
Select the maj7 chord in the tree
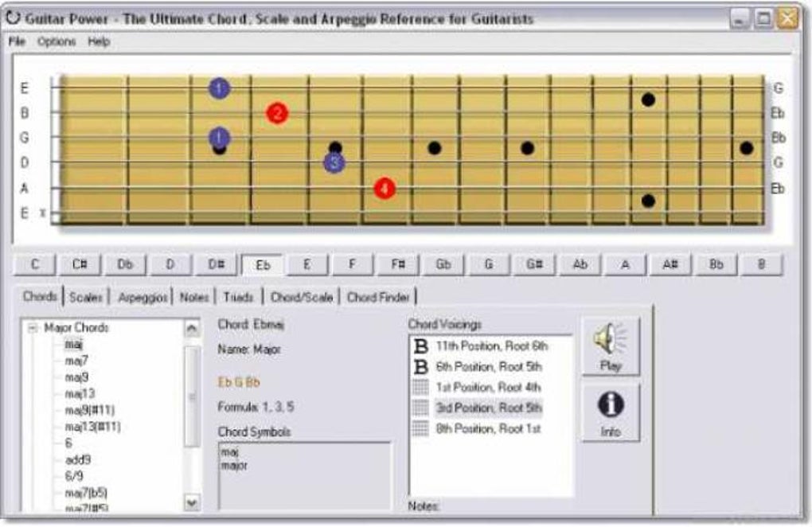tap(76, 361)
